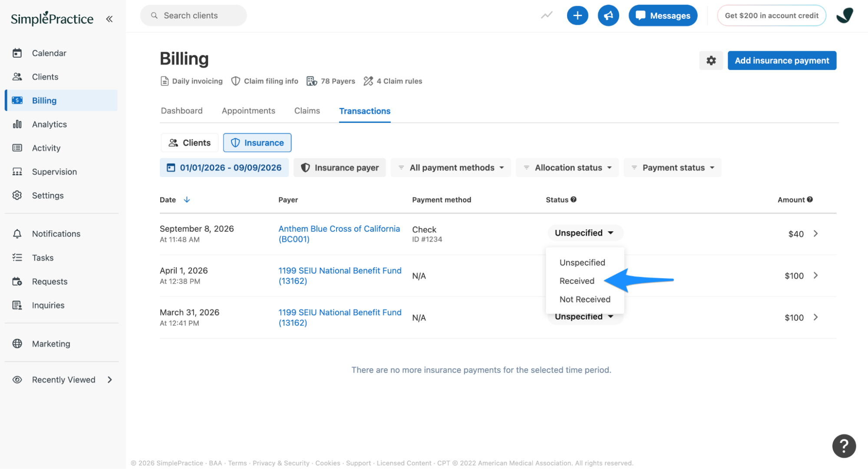Open March 31 row 1199 SEIU payer link
Screen dimensions: 868x469
coord(340,317)
